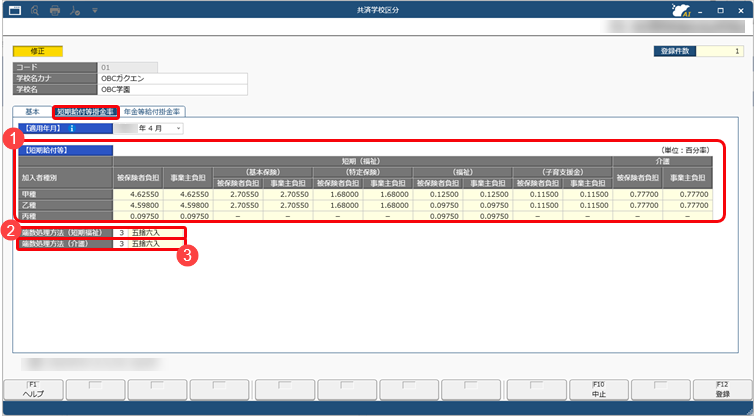Click the 乙種 row header
Image resolution: width=754 pixels, height=416 pixels.
(66, 205)
